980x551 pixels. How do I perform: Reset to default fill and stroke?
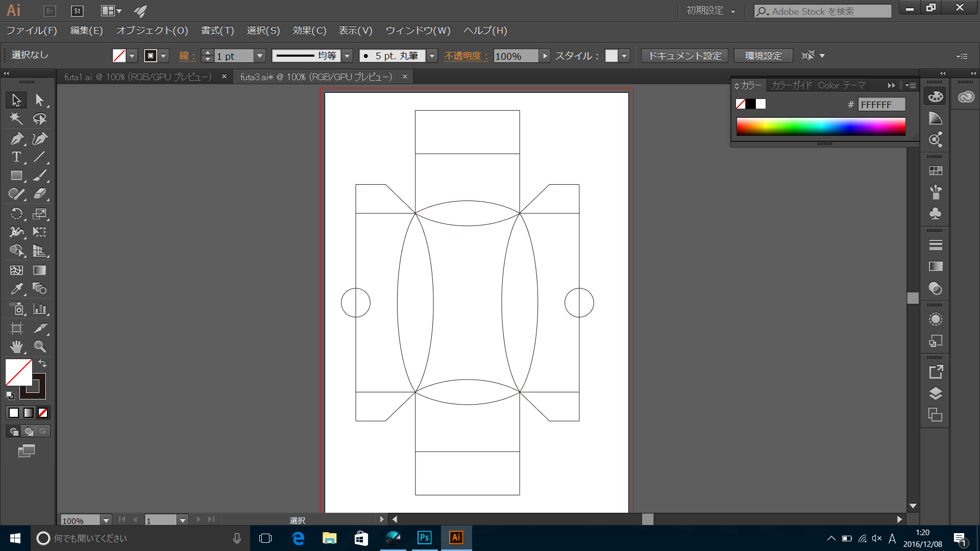coord(10,395)
